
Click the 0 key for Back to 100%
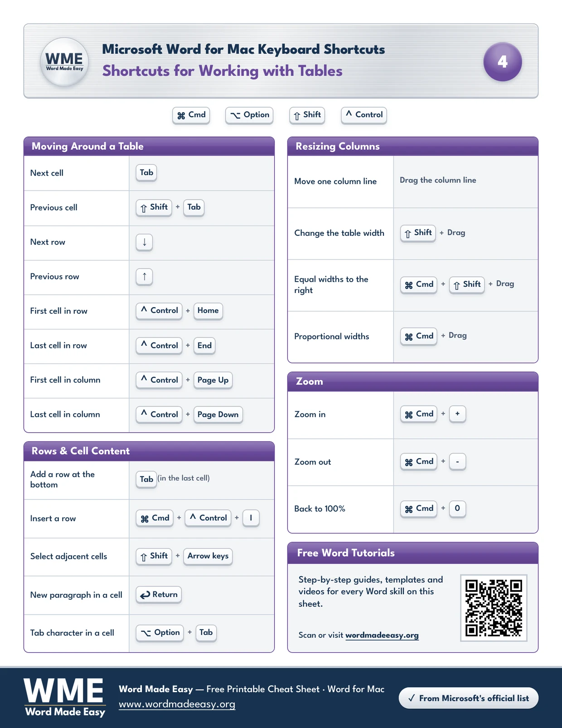pos(457,508)
